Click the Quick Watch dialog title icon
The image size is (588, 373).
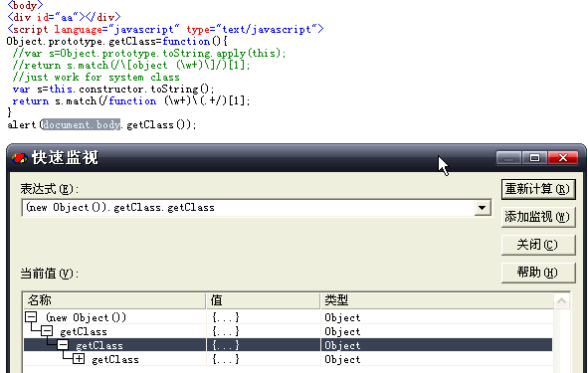click(x=20, y=158)
